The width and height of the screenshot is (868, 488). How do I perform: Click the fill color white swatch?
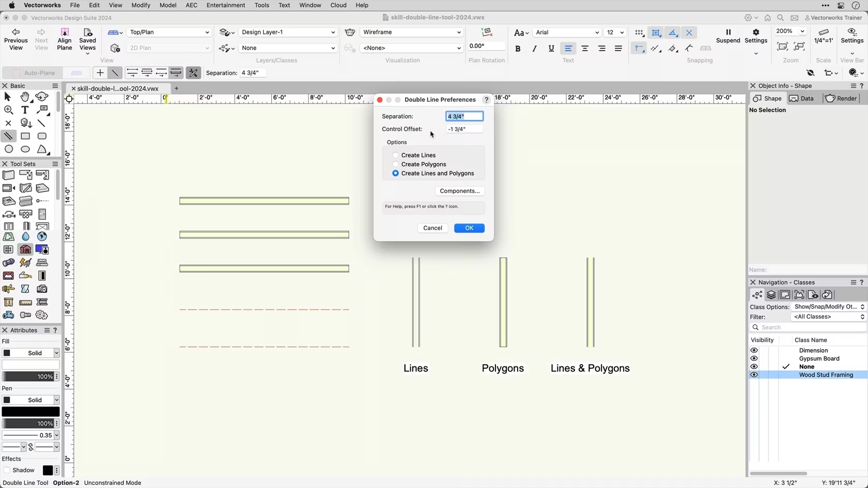tap(30, 365)
